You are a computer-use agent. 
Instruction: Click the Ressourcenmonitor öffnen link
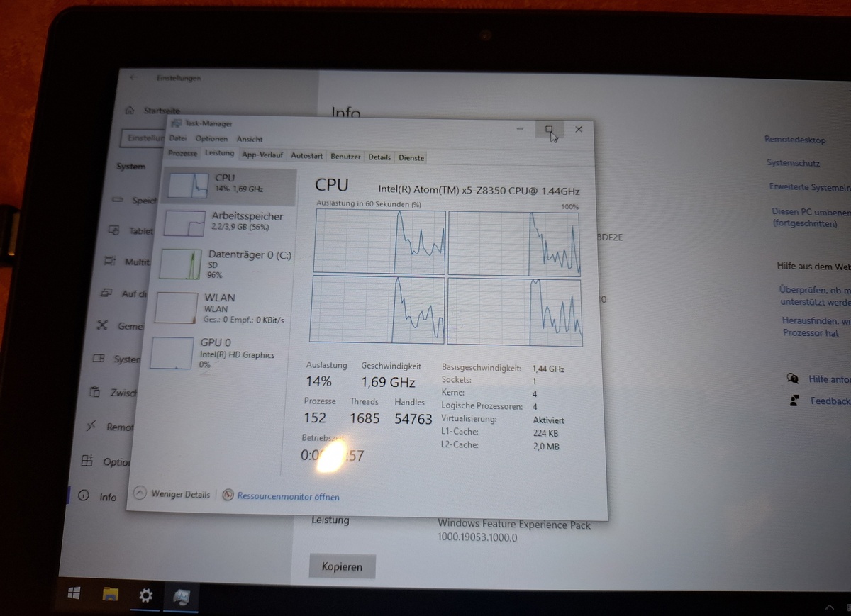click(x=288, y=497)
